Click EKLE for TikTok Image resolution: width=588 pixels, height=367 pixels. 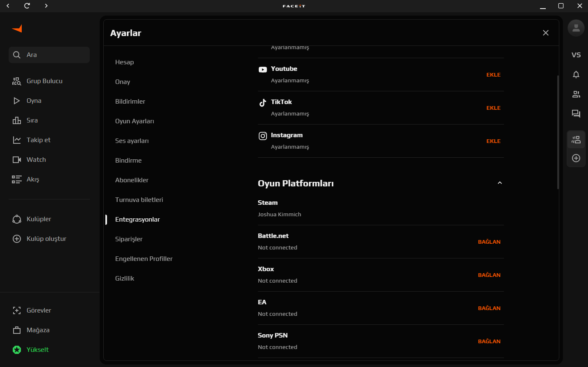[x=493, y=108]
